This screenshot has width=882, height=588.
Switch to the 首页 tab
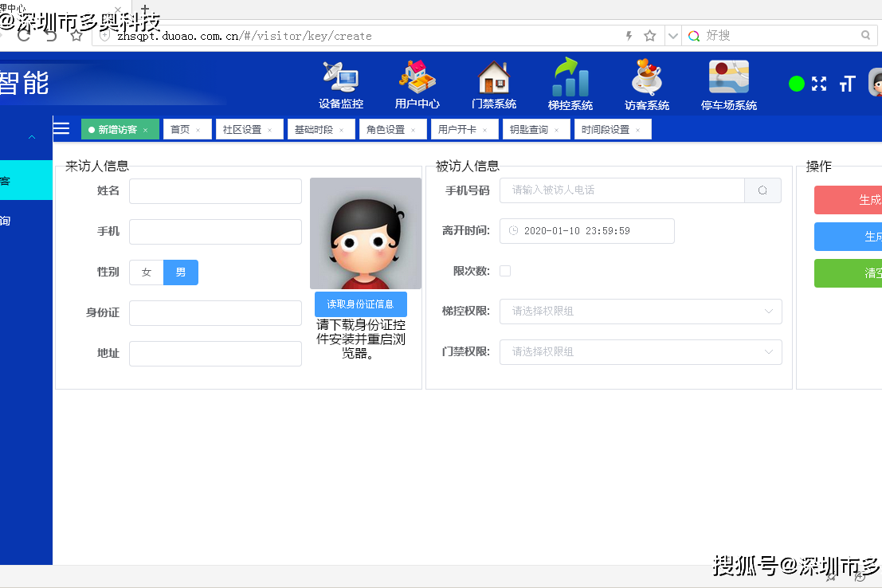pyautogui.click(x=182, y=128)
